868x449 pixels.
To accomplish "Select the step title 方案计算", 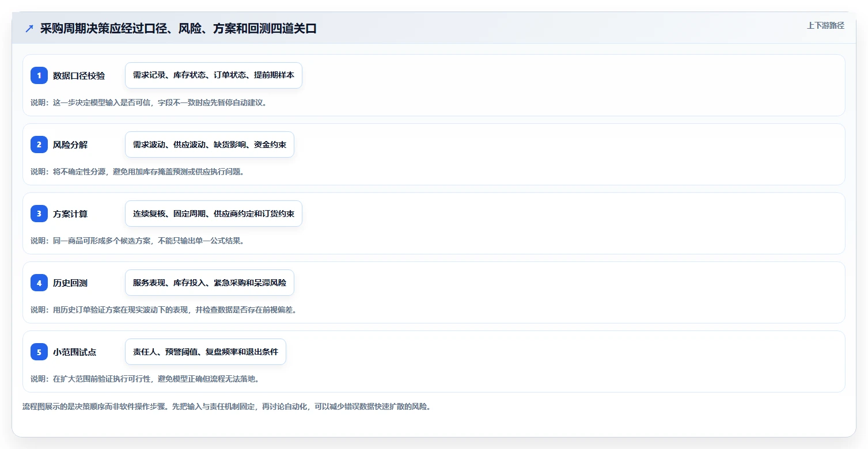I will click(x=70, y=214).
